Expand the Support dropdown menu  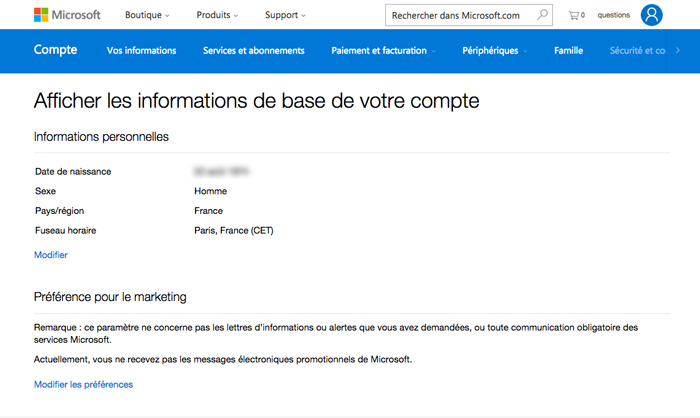coord(285,15)
